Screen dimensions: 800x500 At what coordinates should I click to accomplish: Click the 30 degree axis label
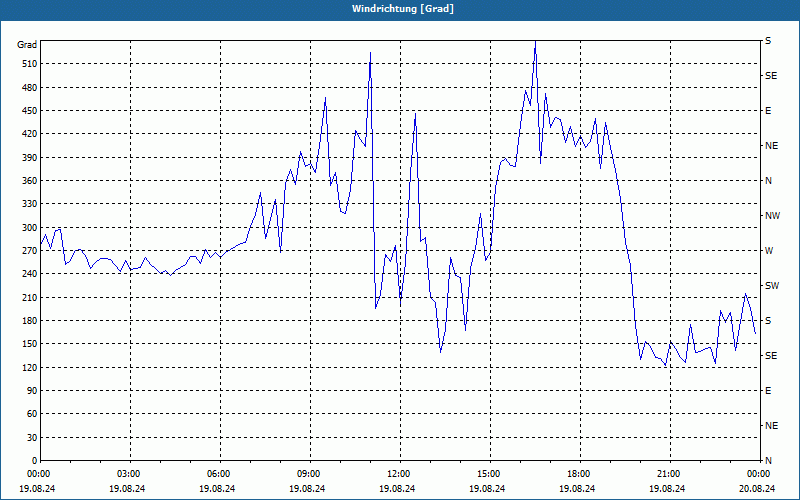coord(32,438)
